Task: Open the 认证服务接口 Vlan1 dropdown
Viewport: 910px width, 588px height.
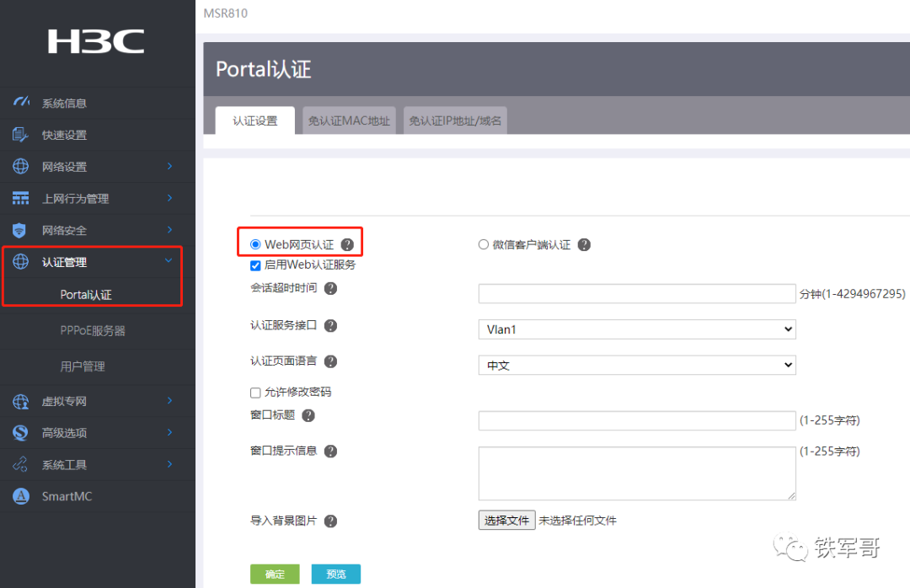Action: 636,329
